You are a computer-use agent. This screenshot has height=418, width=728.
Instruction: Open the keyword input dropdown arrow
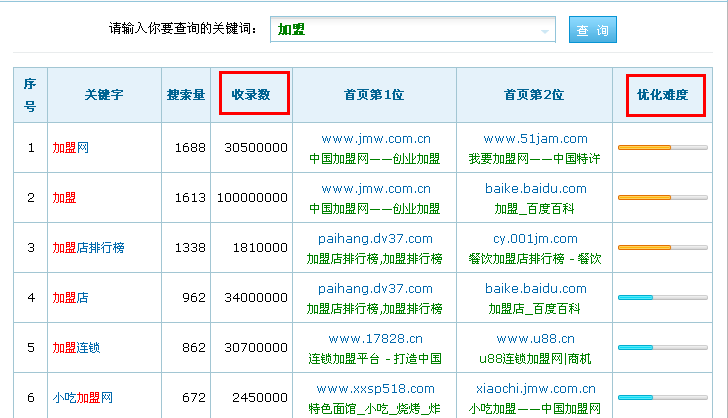(545, 31)
